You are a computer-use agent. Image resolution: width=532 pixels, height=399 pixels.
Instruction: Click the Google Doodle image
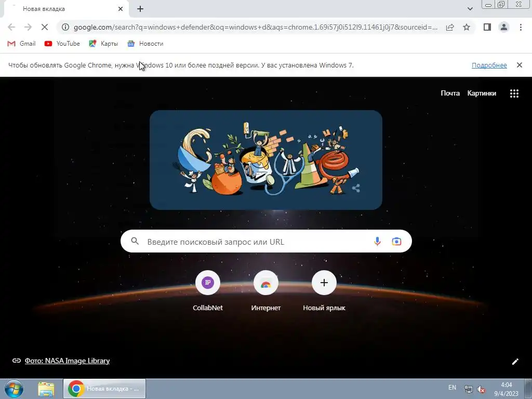click(265, 160)
